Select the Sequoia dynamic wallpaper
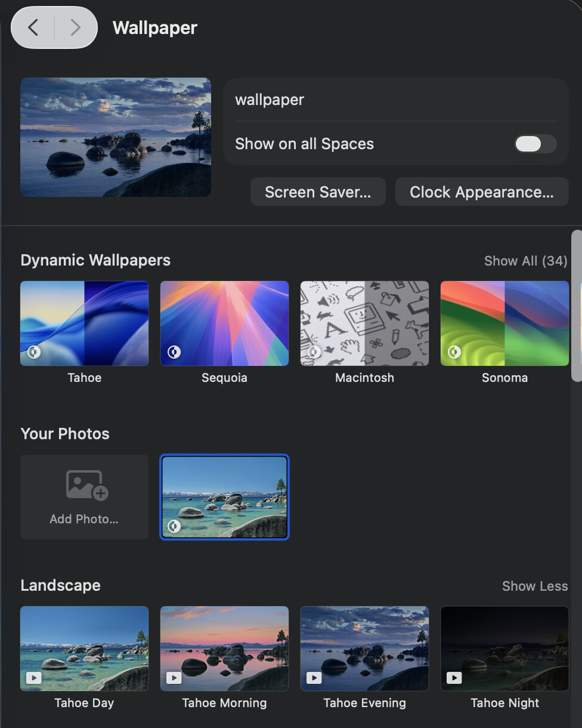 pyautogui.click(x=224, y=323)
